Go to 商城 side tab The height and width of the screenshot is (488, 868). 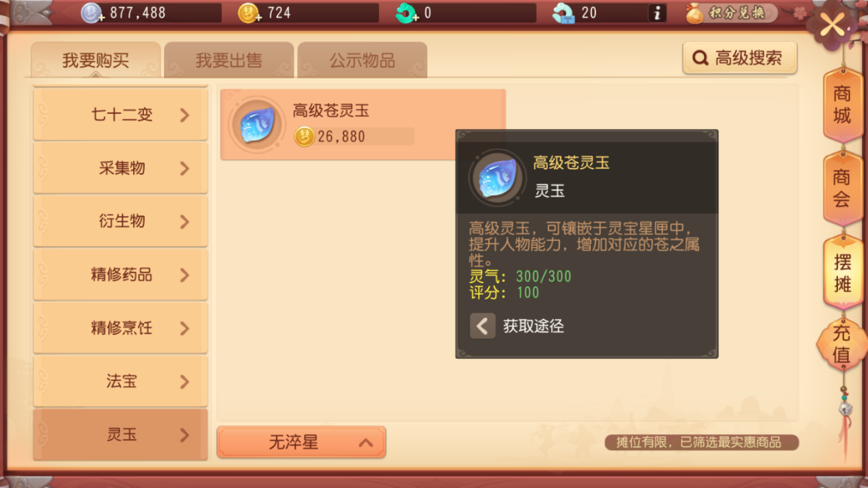pyautogui.click(x=842, y=105)
